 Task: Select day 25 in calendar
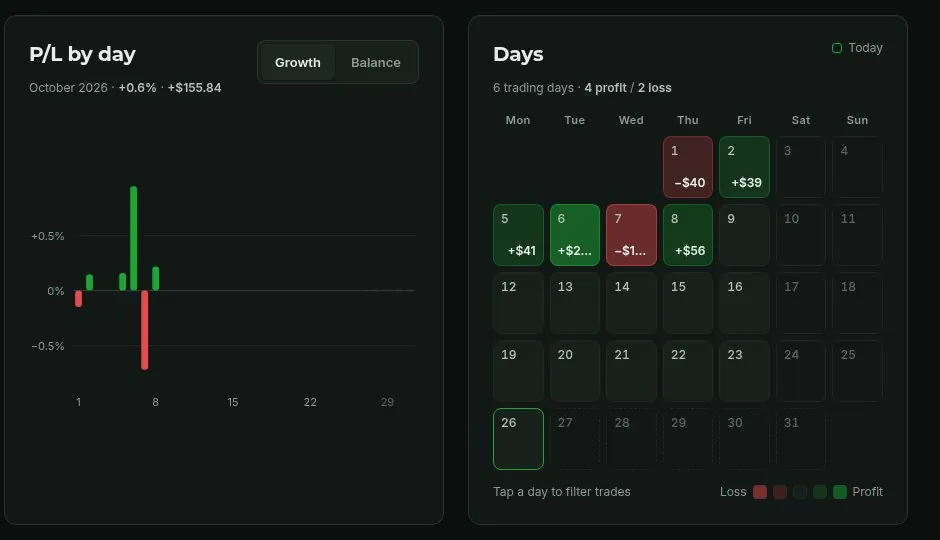[857, 371]
